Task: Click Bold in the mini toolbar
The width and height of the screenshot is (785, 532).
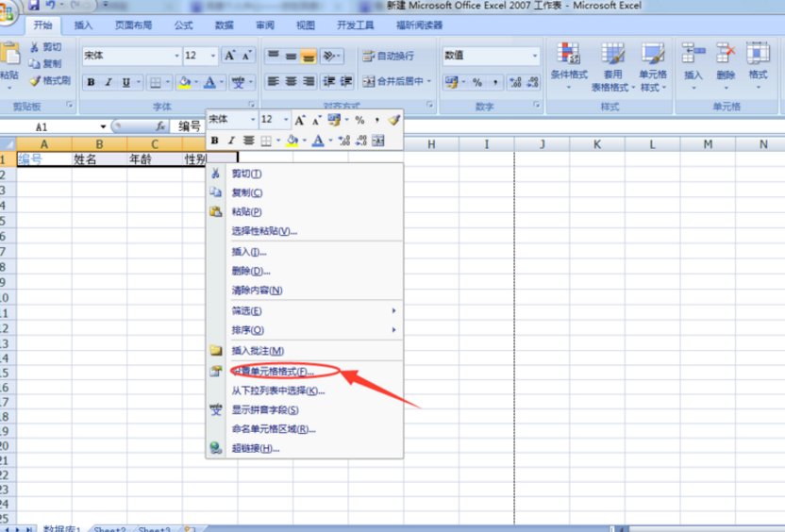Action: coord(215,141)
